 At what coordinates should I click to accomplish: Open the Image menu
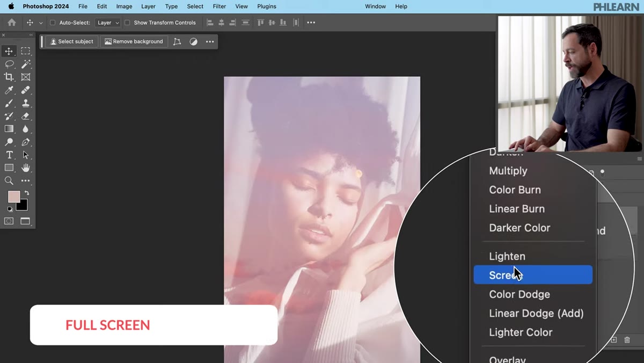point(124,6)
